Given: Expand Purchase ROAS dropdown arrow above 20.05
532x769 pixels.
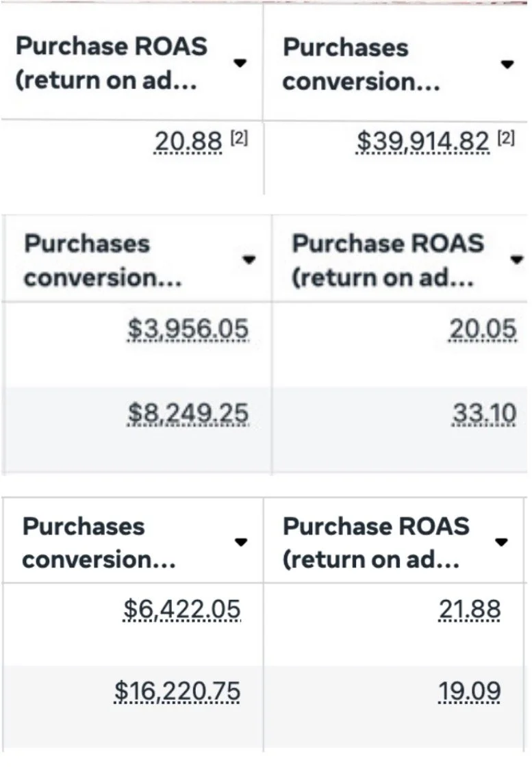Looking at the screenshot, I should tap(517, 260).
